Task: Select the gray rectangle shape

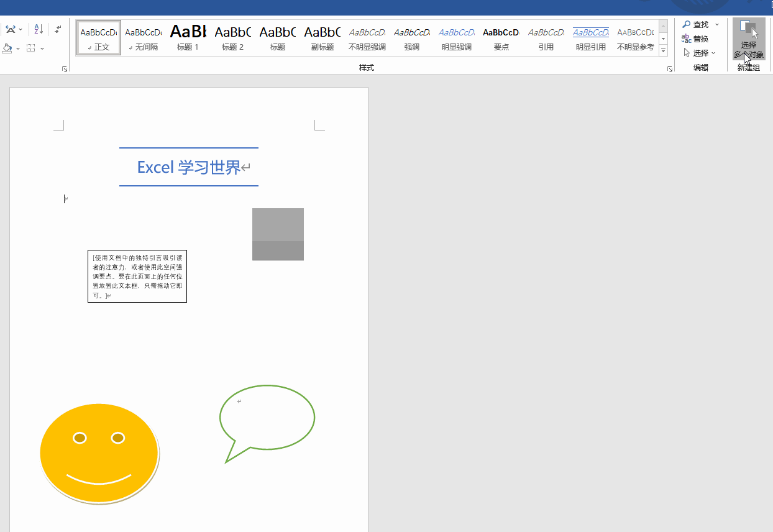Action: pyautogui.click(x=278, y=234)
